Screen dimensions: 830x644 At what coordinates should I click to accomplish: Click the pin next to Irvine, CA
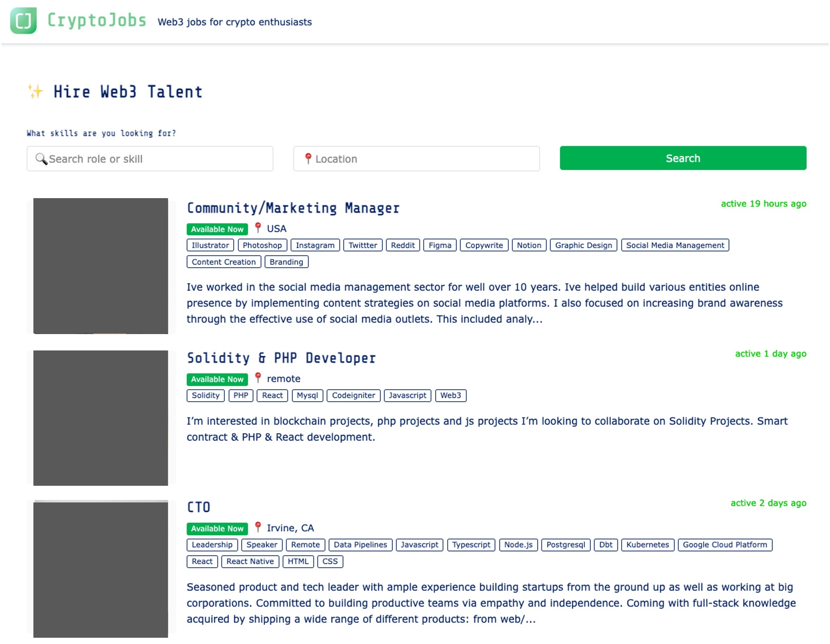pyautogui.click(x=258, y=527)
